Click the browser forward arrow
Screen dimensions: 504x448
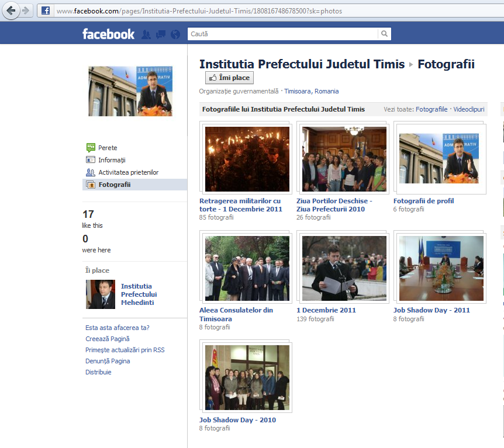click(x=24, y=10)
